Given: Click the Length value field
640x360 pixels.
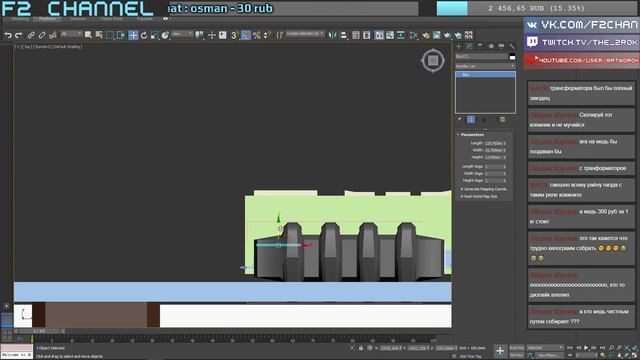Looking at the screenshot, I should pos(493,143).
